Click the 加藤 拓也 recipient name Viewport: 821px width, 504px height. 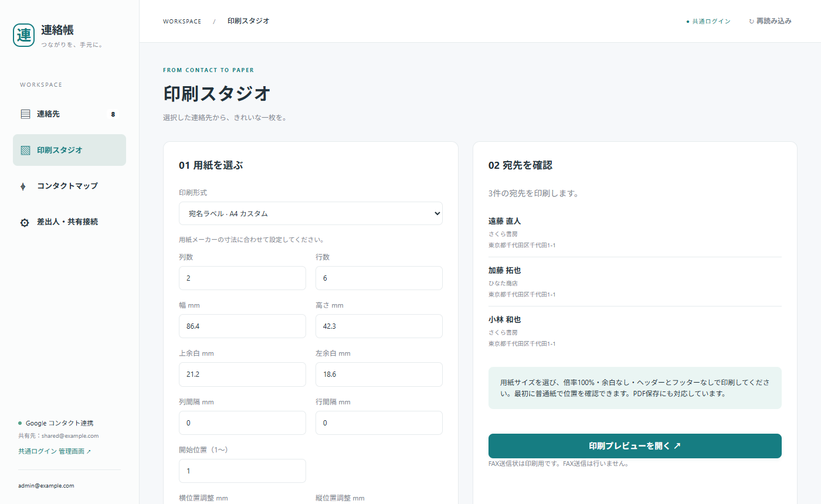click(504, 270)
